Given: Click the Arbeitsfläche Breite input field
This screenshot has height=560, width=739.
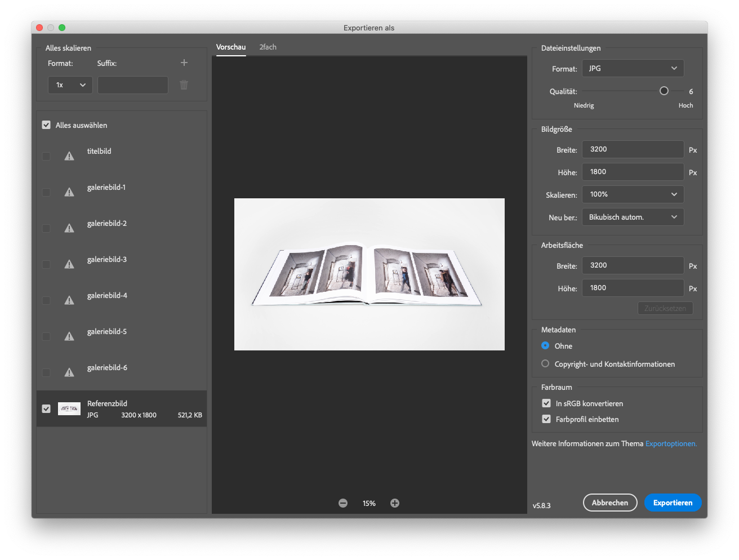Looking at the screenshot, I should point(633,265).
